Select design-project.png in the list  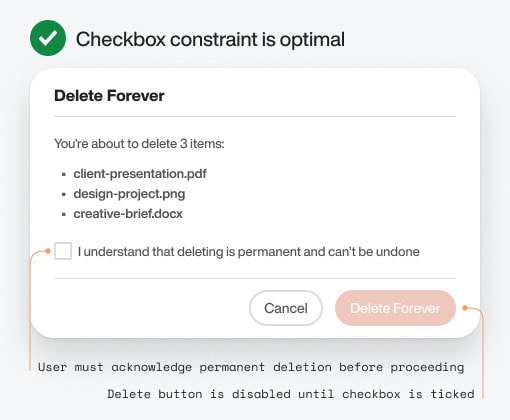pyautogui.click(x=129, y=194)
